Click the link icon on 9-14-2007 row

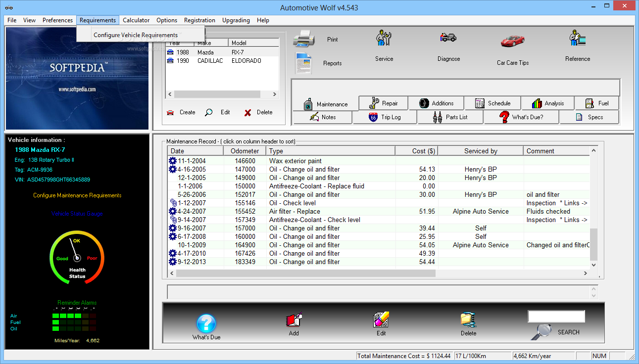click(173, 220)
